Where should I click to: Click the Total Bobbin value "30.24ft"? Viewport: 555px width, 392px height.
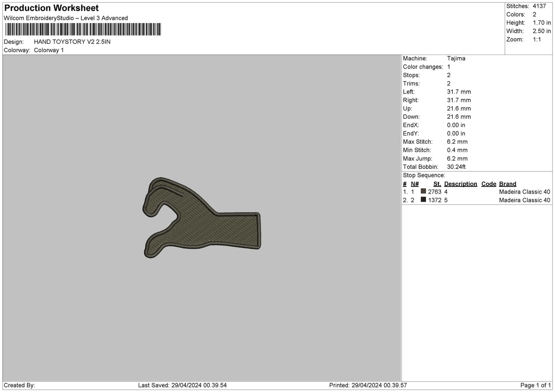pyautogui.click(x=457, y=166)
